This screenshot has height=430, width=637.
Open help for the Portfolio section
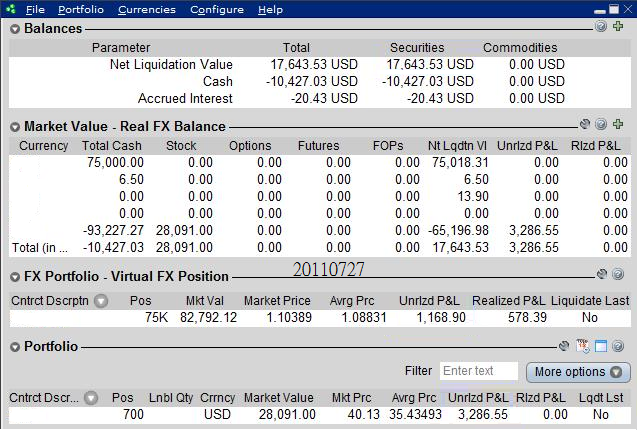click(618, 346)
